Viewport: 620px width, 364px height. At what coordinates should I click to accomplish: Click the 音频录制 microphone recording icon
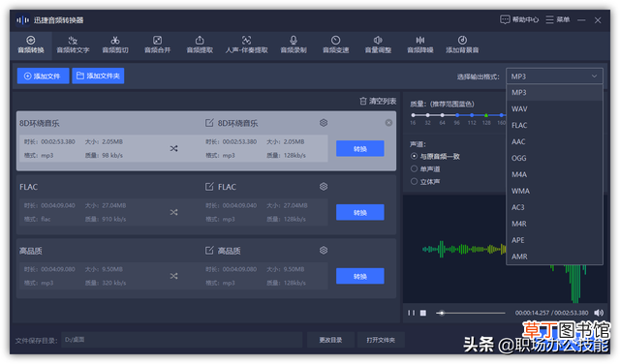[294, 40]
